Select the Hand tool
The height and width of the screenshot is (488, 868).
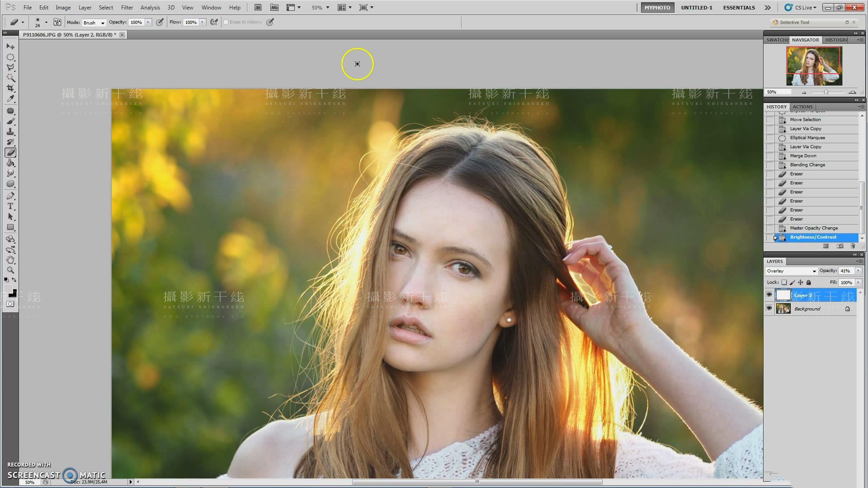point(10,260)
